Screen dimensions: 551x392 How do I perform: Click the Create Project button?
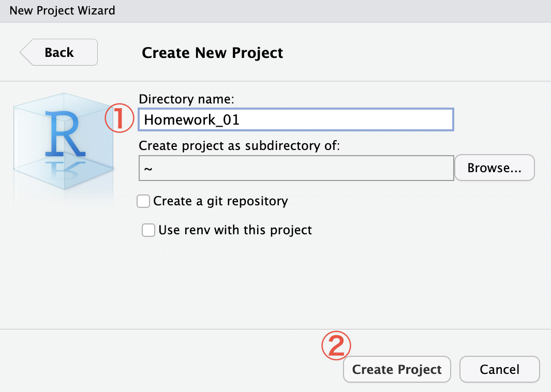pos(397,369)
